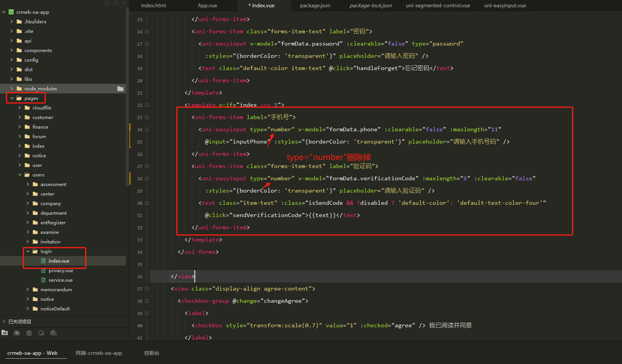Click the folder badge right of node_modules

tap(120, 88)
